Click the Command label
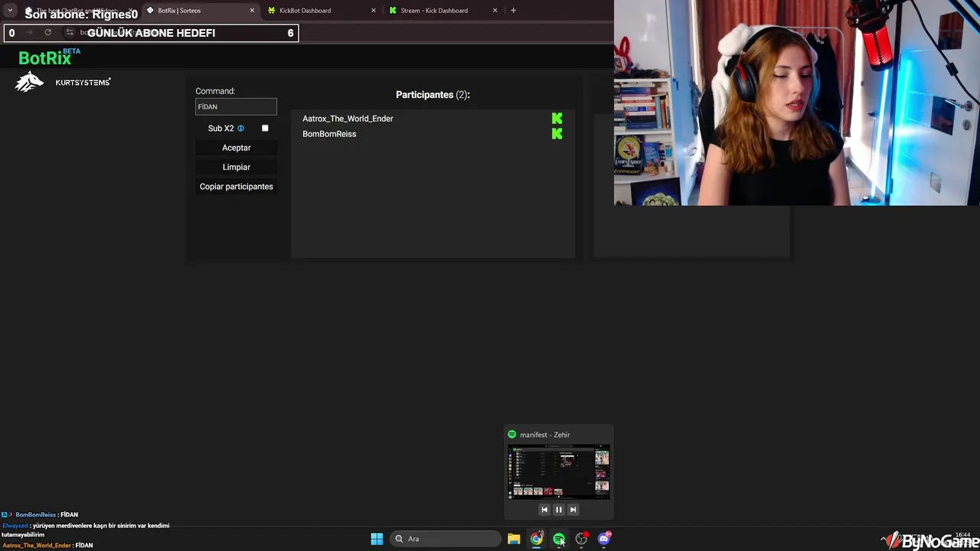 (215, 91)
